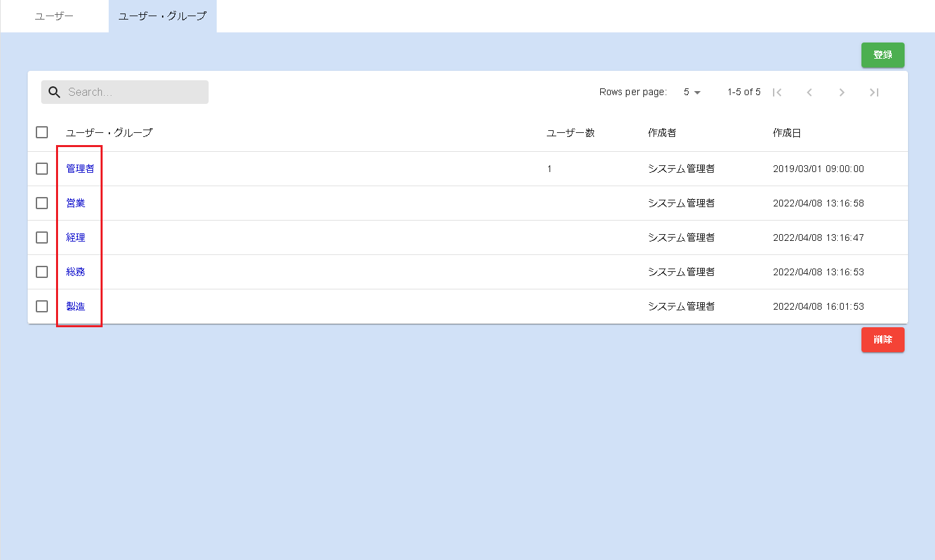Open the 管理者 group link

click(80, 169)
